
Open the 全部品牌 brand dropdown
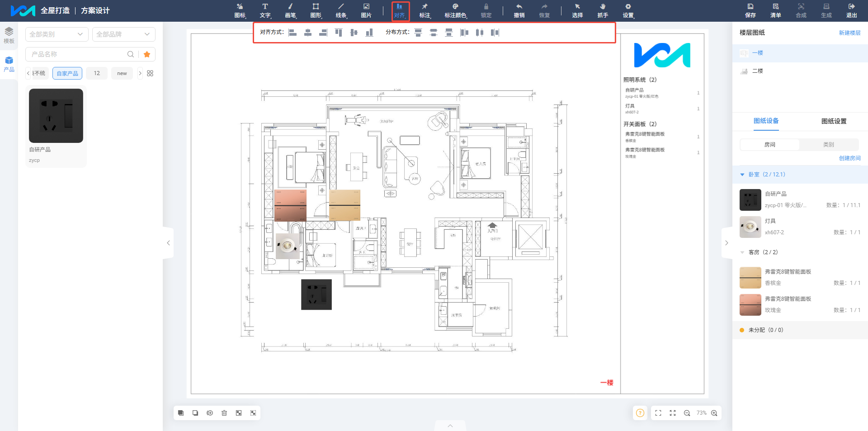click(x=124, y=34)
